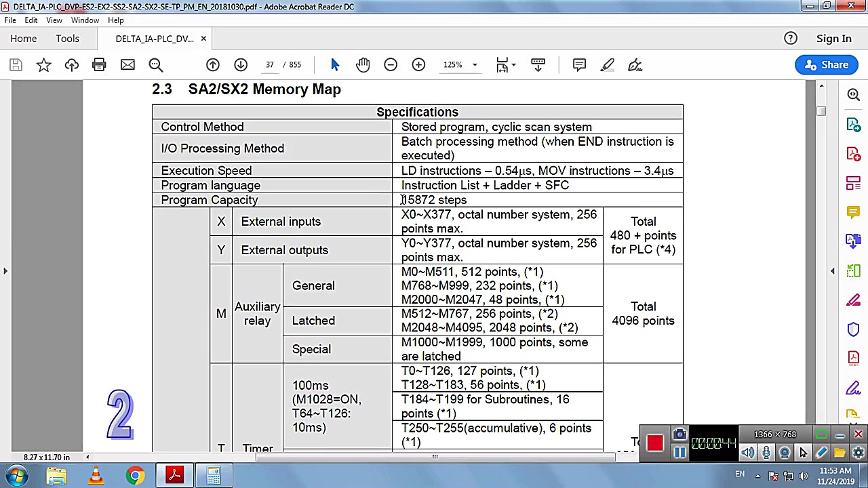Toggle mouse cursor capture in recorder
This screenshot has height=488, width=868.
tap(803, 453)
